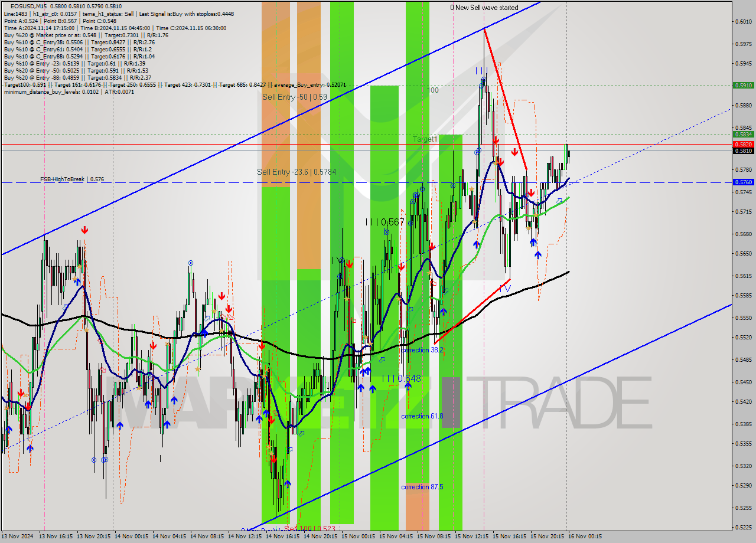This screenshot has width=756, height=543.
Task: Click the 0.5225 price axis value
Action: click(x=744, y=528)
